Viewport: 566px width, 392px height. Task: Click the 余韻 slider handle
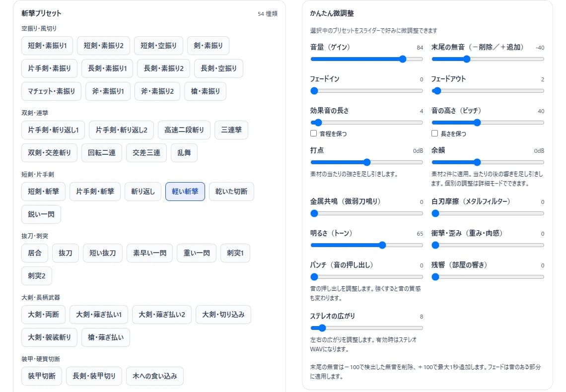coord(477,162)
